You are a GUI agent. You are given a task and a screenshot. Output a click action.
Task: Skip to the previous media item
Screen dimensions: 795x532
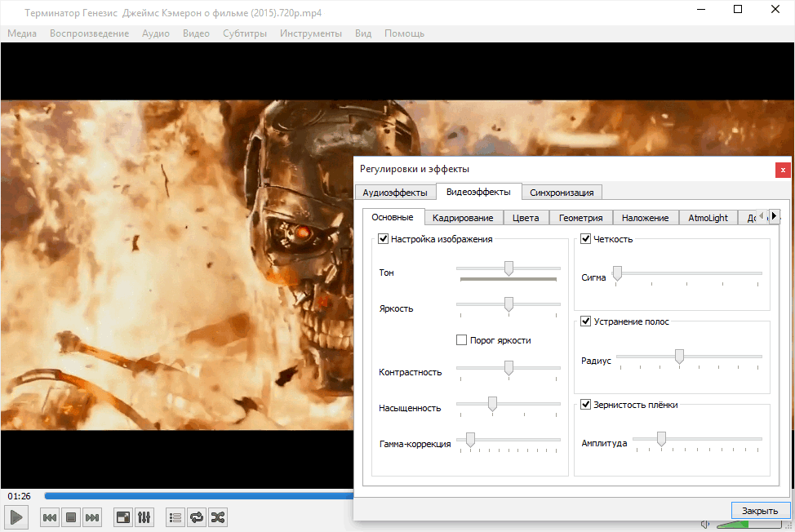click(x=49, y=516)
